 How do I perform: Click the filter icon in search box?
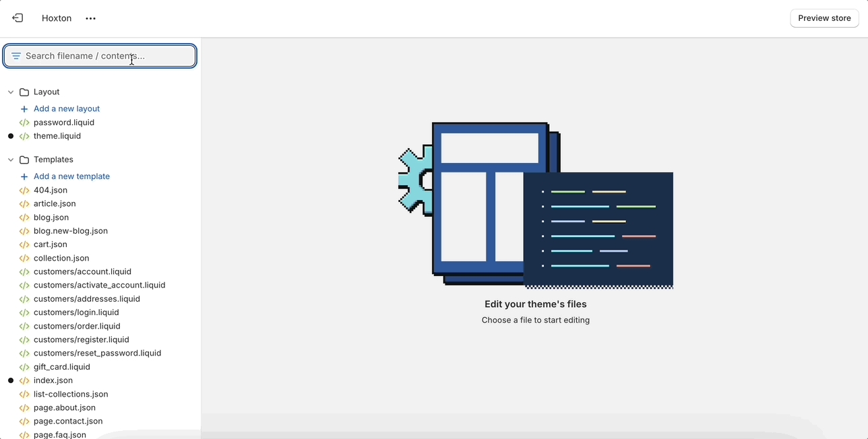[x=16, y=56]
